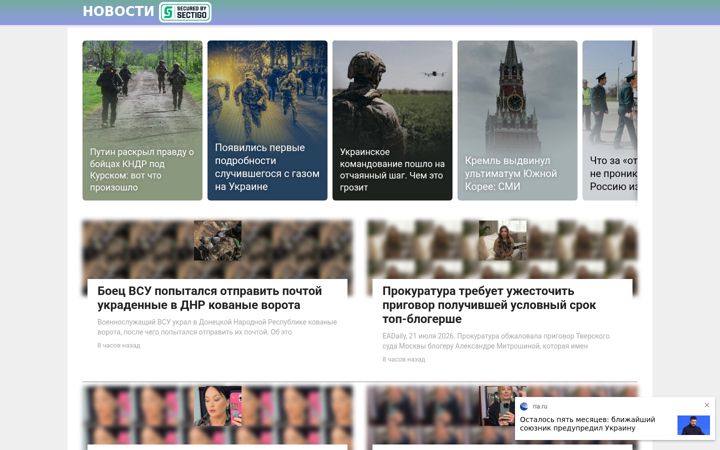
Task: Click the Secured by Sectigo badge
Action: [x=185, y=12]
